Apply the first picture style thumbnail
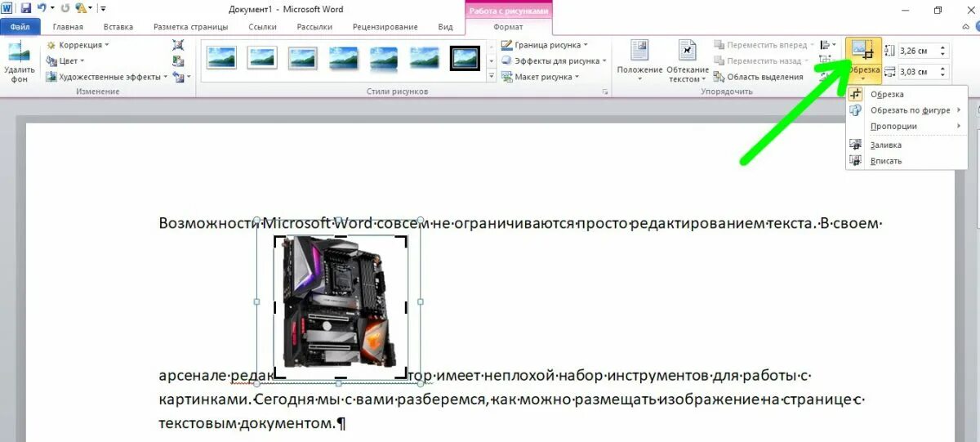The height and width of the screenshot is (442, 980). [x=221, y=57]
